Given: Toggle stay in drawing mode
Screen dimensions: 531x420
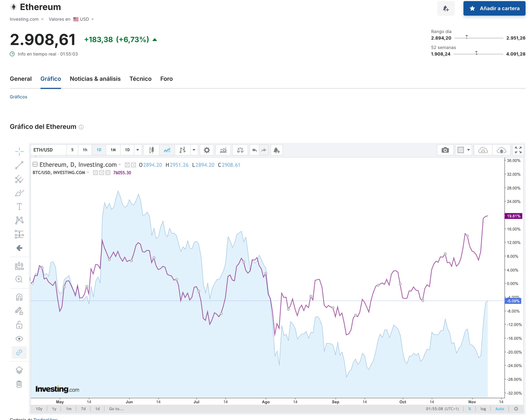Looking at the screenshot, I should click(x=19, y=311).
